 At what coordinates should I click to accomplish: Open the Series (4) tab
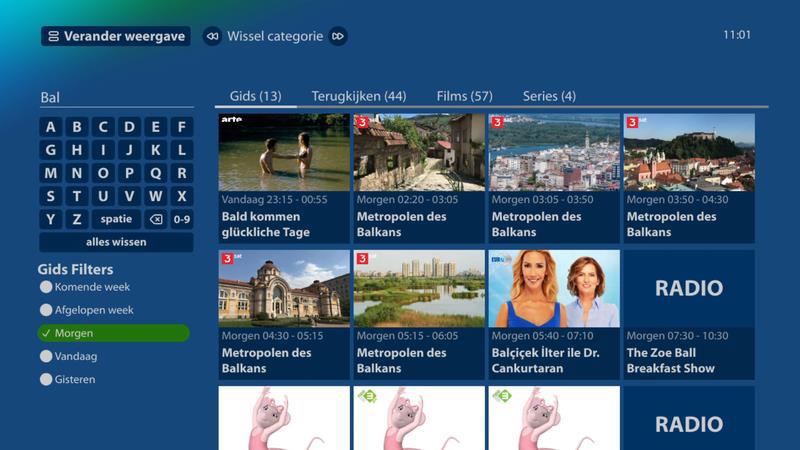[549, 96]
